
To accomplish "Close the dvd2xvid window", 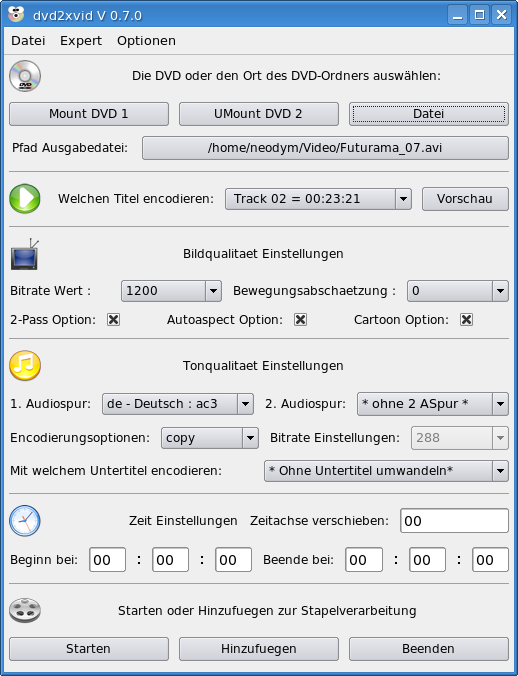I will [502, 15].
